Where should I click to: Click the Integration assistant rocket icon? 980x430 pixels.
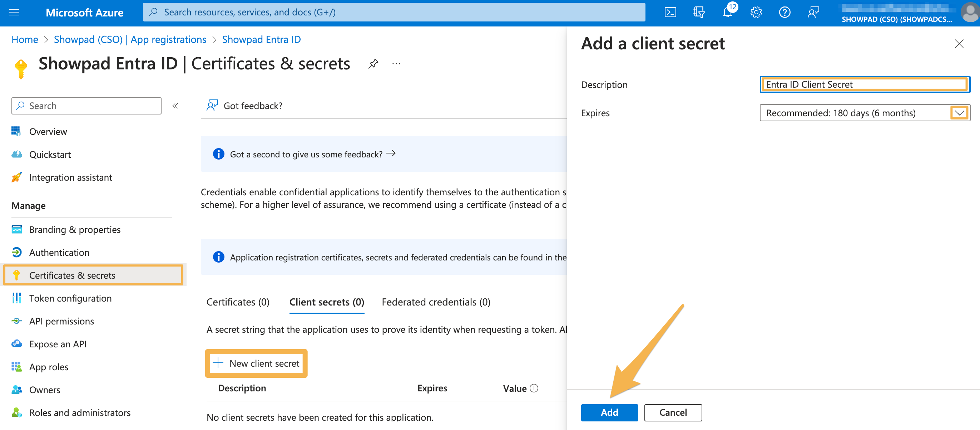click(x=16, y=177)
